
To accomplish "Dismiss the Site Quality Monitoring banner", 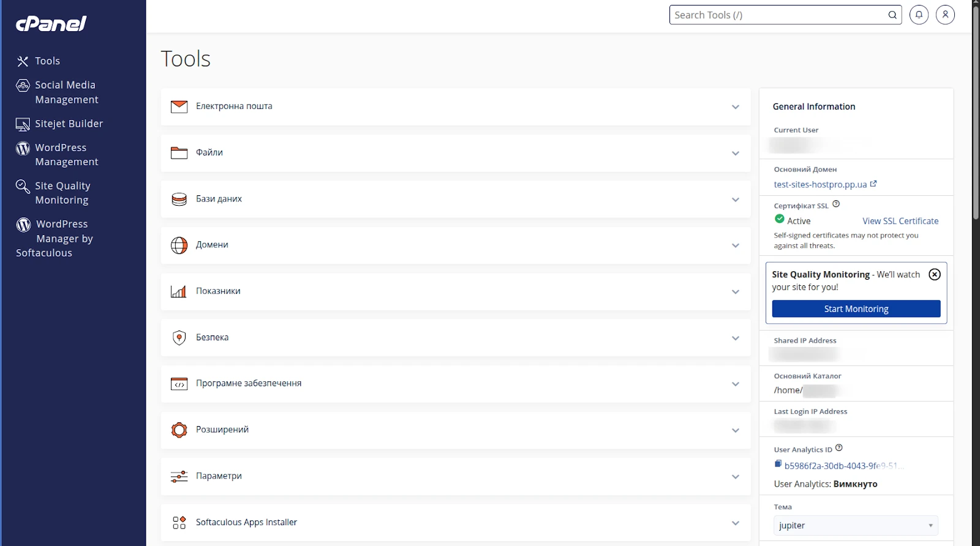I will [934, 274].
